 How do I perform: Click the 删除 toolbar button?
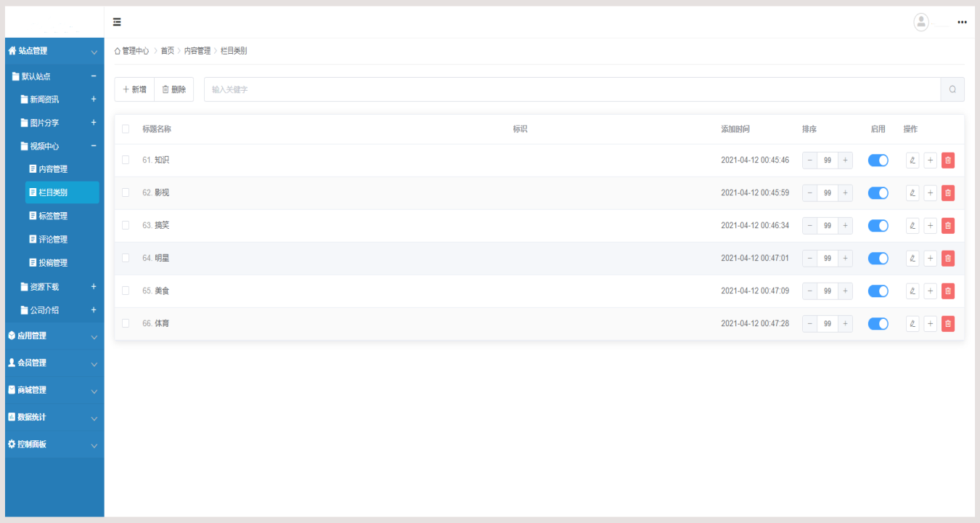click(174, 89)
